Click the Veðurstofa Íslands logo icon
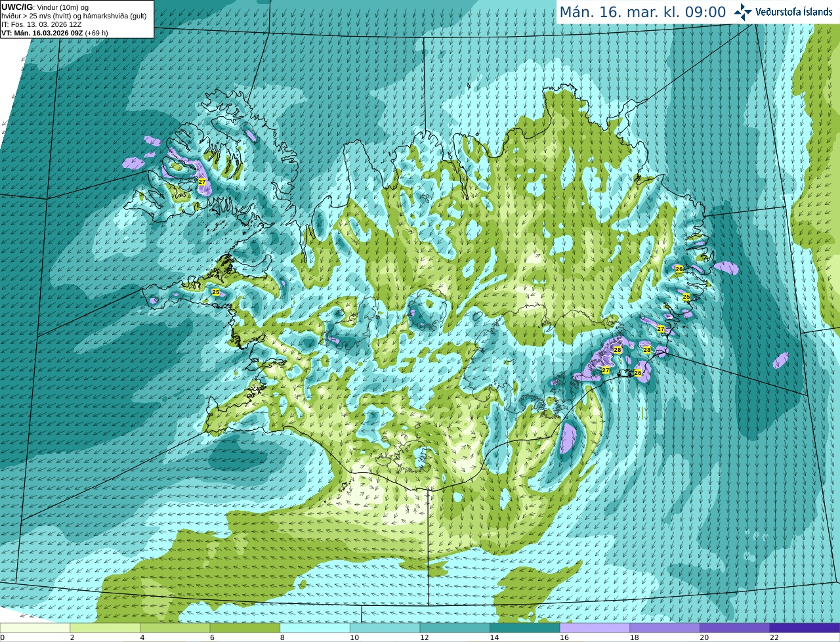The width and height of the screenshot is (840, 642). point(743,12)
